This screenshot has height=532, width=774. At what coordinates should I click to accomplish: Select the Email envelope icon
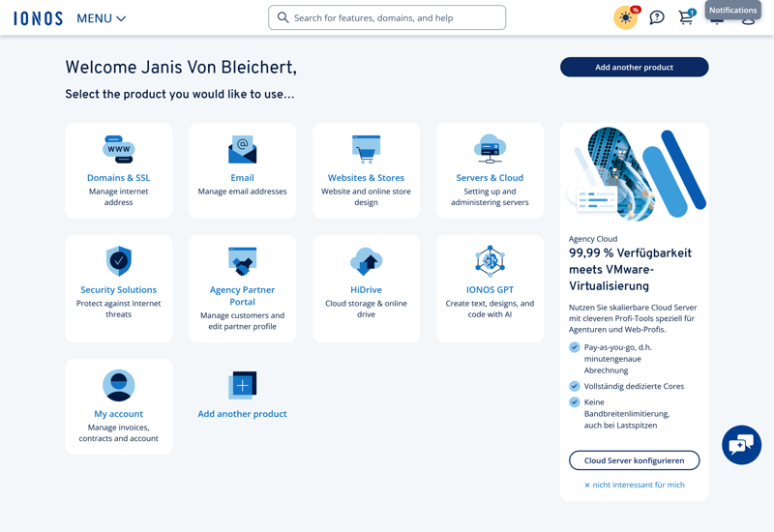(242, 149)
